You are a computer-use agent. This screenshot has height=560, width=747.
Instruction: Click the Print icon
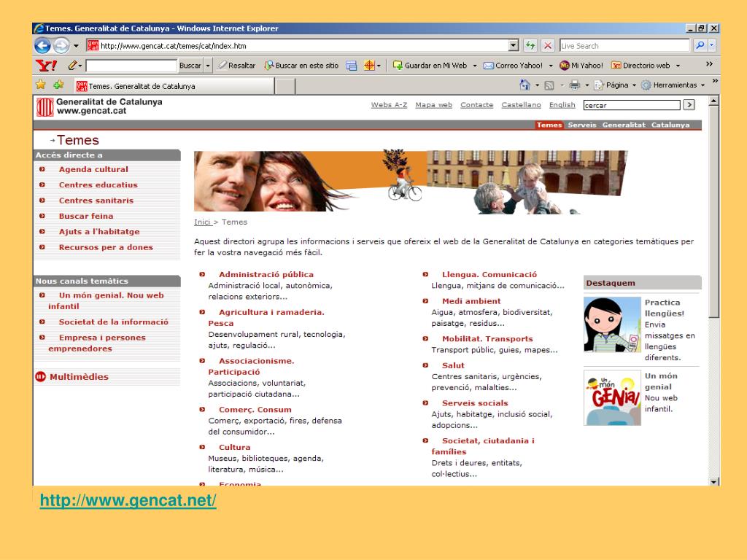[x=575, y=85]
